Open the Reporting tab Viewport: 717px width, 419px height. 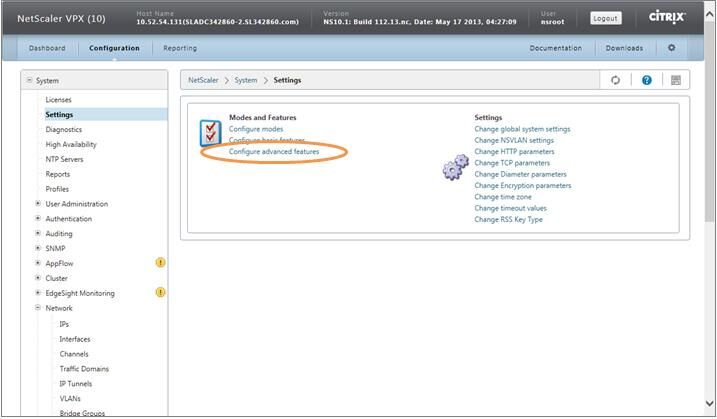pos(180,48)
